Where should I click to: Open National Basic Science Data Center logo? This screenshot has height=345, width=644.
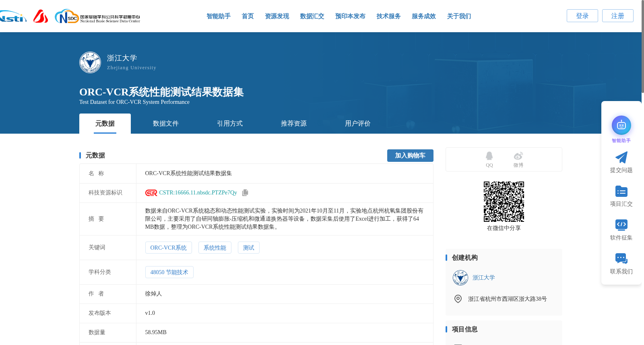coord(97,17)
